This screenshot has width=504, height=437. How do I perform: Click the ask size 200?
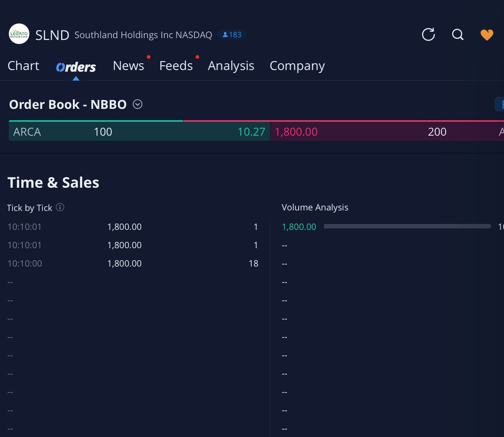click(437, 132)
